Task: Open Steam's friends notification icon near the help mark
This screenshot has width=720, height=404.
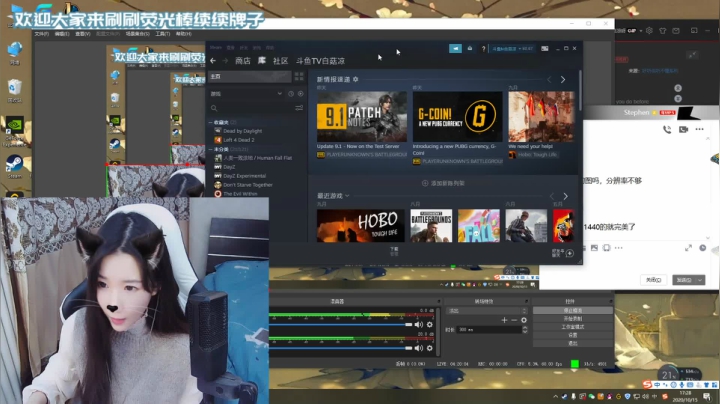Action: tap(470, 48)
